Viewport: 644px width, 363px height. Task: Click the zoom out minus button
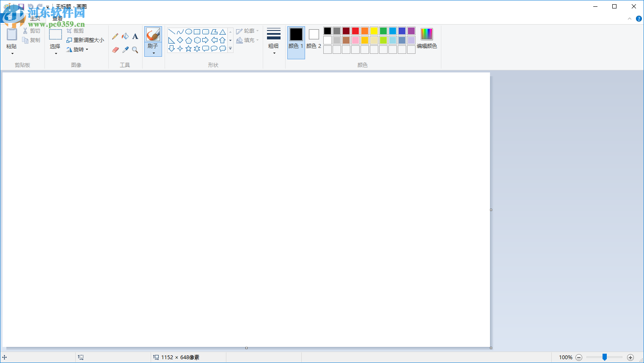point(579,357)
